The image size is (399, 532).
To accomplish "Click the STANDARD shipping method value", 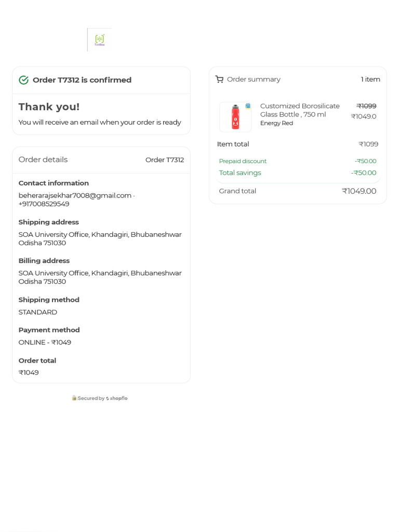I will click(x=38, y=312).
